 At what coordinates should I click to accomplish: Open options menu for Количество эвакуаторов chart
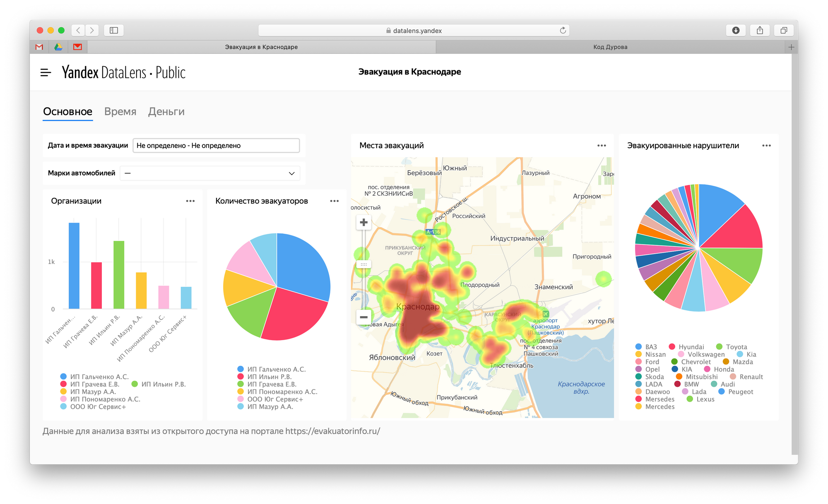pyautogui.click(x=335, y=201)
